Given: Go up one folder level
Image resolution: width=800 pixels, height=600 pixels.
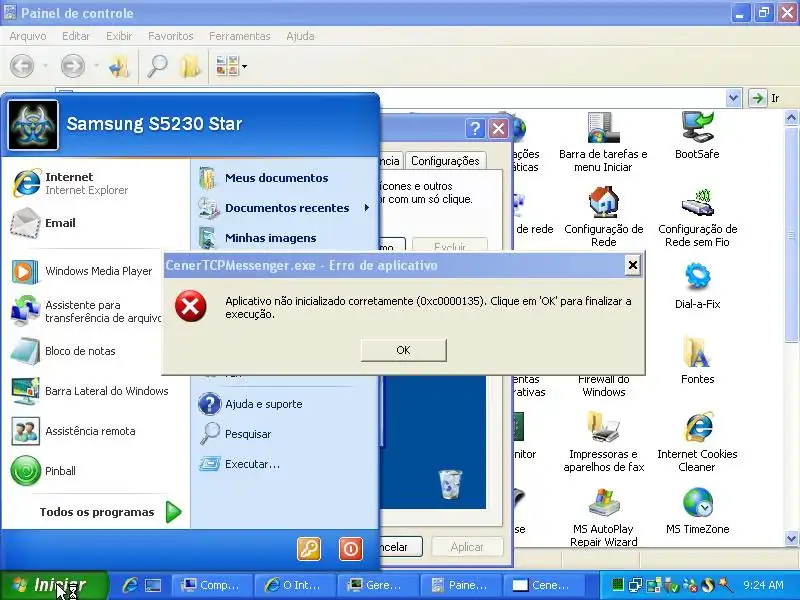Looking at the screenshot, I should (119, 66).
